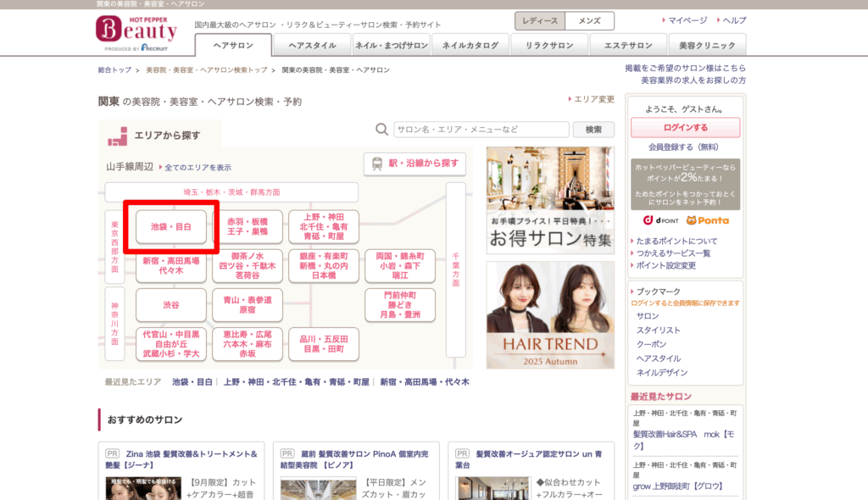Click the ログインする button
This screenshot has width=868, height=500.
coord(685,128)
